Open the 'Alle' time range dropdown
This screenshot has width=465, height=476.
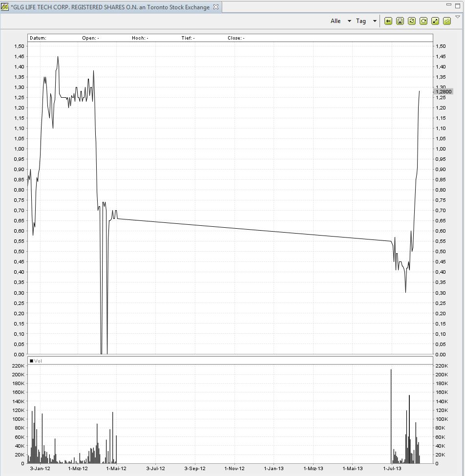[349, 21]
